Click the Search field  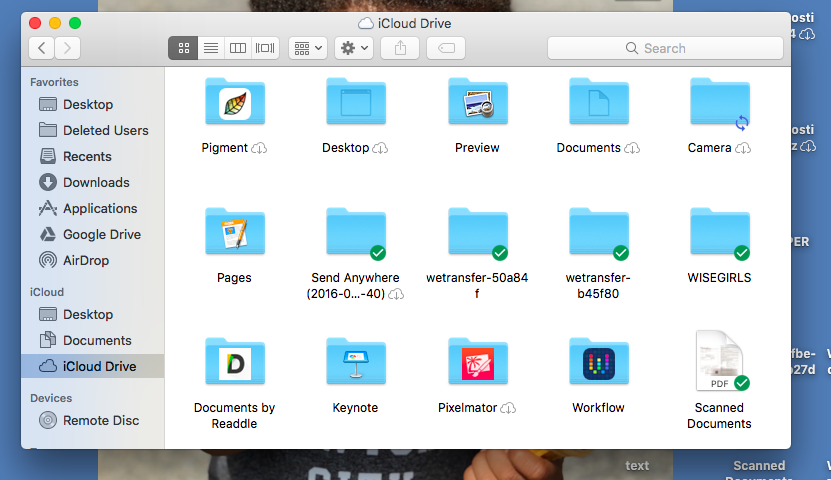[x=665, y=48]
